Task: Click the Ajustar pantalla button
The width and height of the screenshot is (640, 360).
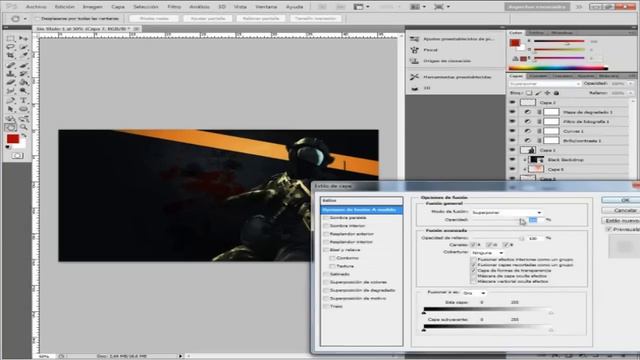Action: point(208,19)
